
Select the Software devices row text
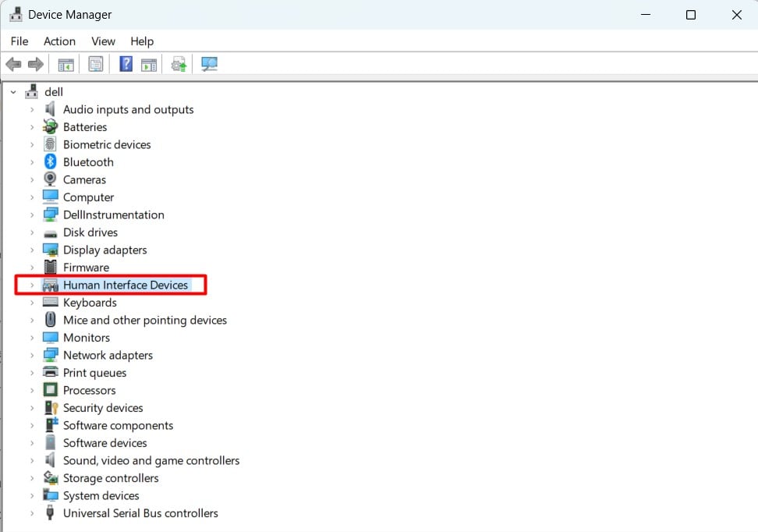105,443
